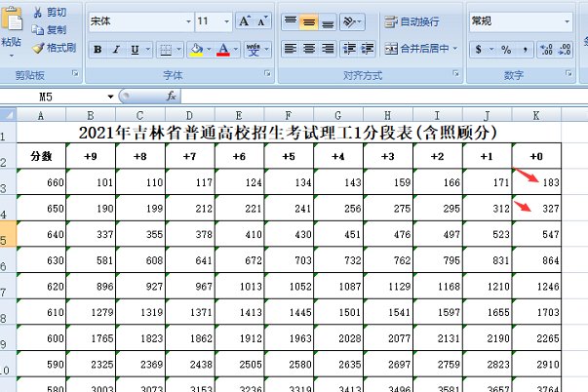Click the header cell 分数

click(x=41, y=156)
